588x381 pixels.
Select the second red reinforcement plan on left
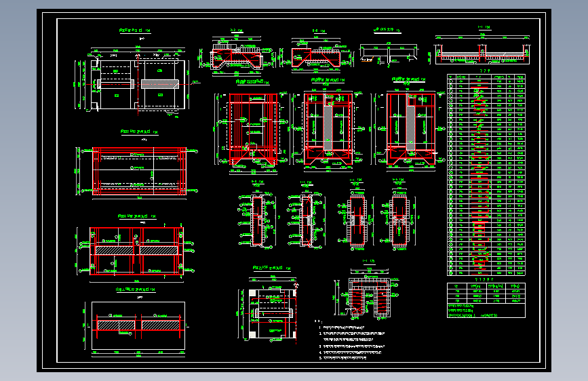[x=139, y=172]
